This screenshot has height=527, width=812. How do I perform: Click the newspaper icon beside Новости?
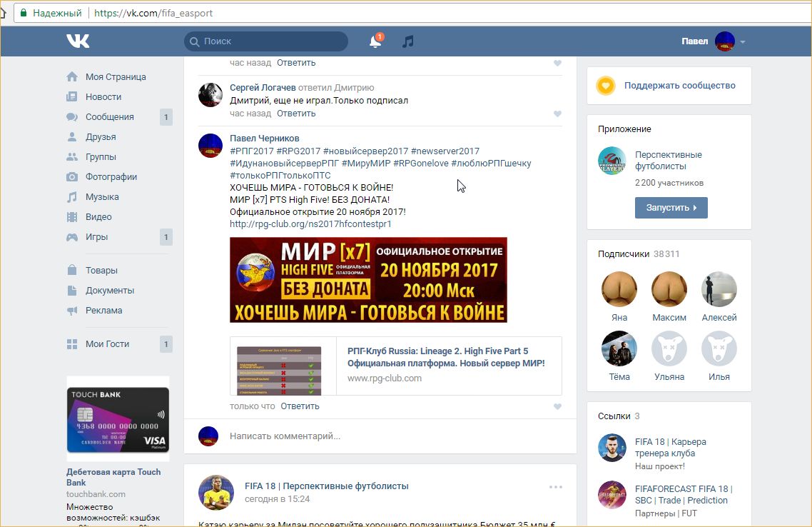pyautogui.click(x=72, y=97)
